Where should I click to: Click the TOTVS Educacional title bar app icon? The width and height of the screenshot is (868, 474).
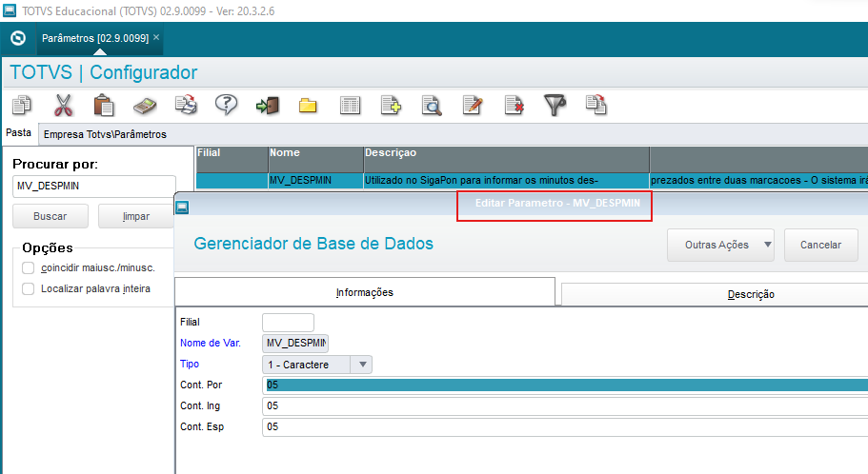click(x=10, y=10)
